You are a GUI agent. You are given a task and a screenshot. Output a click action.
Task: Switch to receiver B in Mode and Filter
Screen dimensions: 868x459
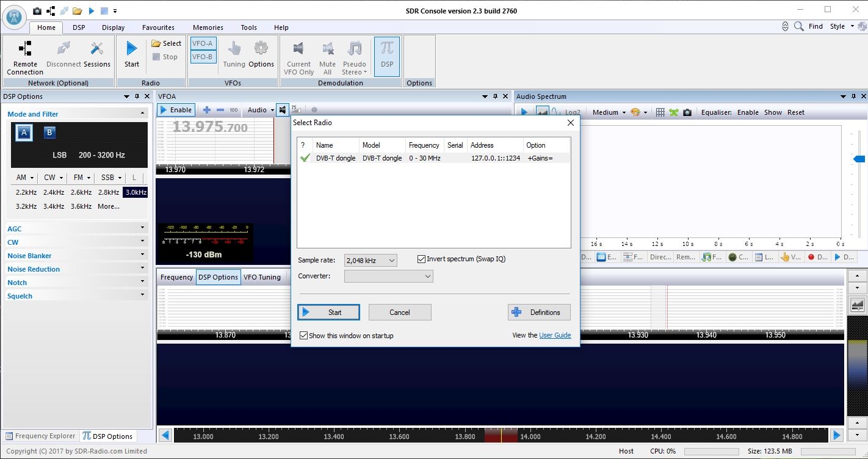(50, 132)
